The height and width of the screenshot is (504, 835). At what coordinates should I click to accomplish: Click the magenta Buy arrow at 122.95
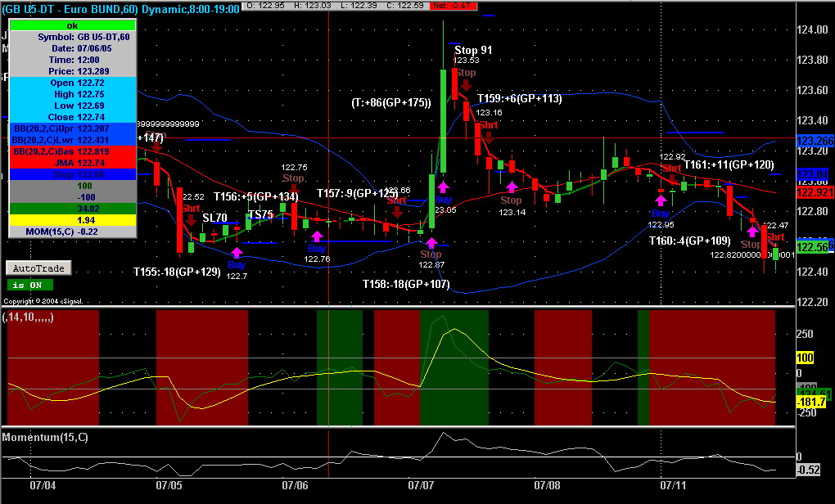click(x=661, y=200)
